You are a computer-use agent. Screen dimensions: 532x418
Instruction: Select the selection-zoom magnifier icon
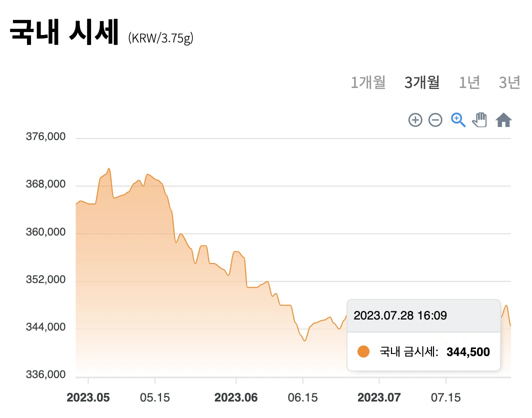pos(458,120)
